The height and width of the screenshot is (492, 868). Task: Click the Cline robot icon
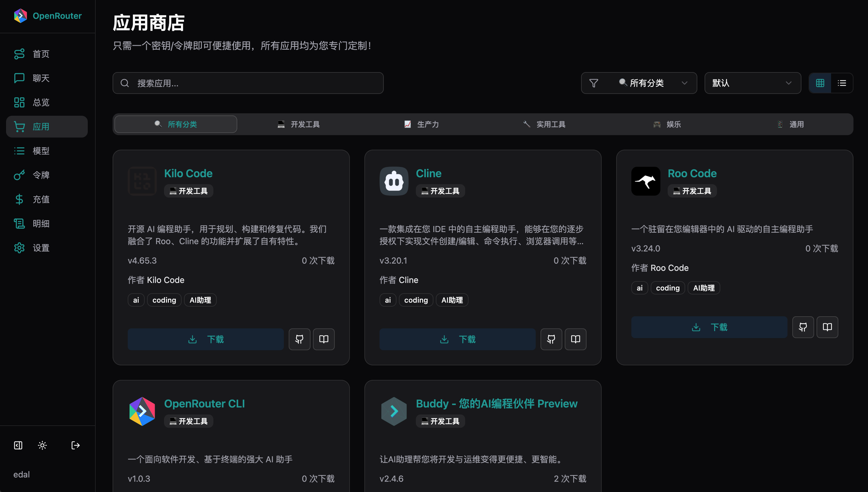(394, 181)
